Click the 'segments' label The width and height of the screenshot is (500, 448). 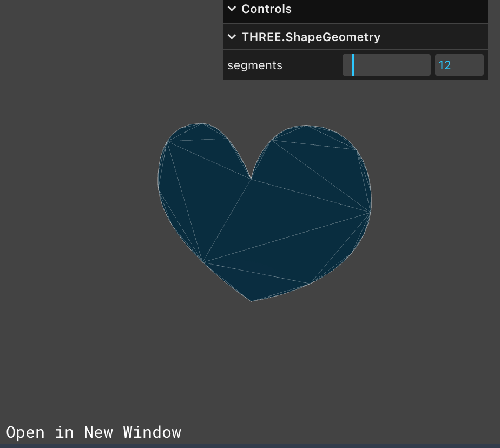tap(255, 65)
